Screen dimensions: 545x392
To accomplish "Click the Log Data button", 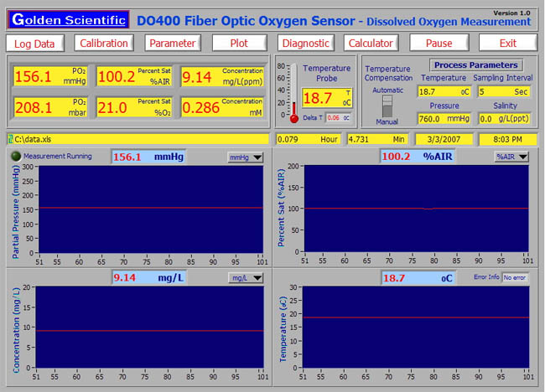I will pos(34,44).
